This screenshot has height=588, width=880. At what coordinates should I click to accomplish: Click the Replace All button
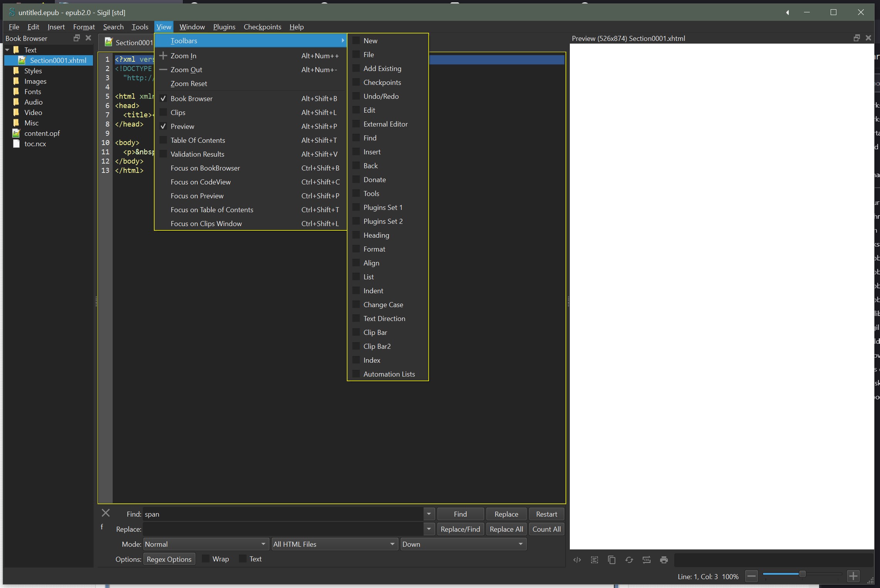click(x=506, y=529)
